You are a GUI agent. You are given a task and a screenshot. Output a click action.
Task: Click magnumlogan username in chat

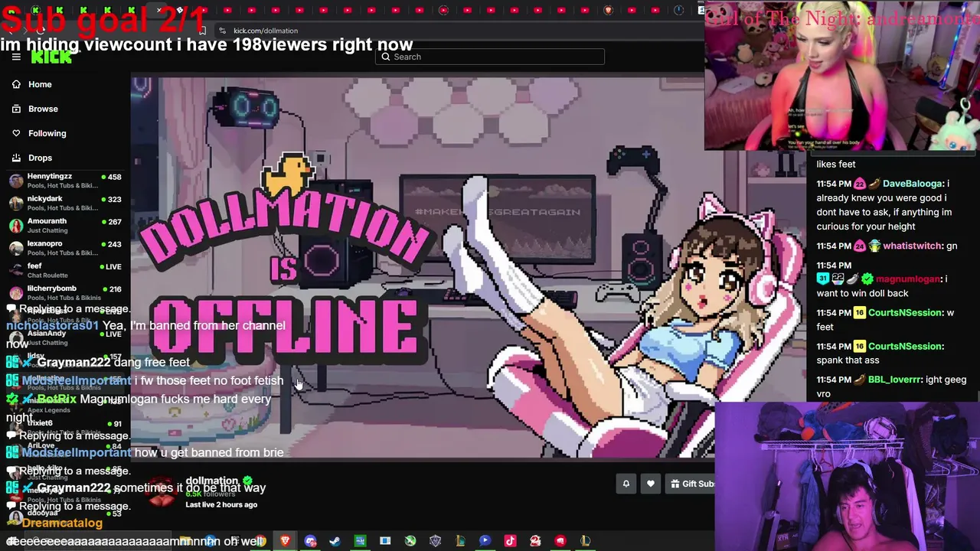[908, 279]
